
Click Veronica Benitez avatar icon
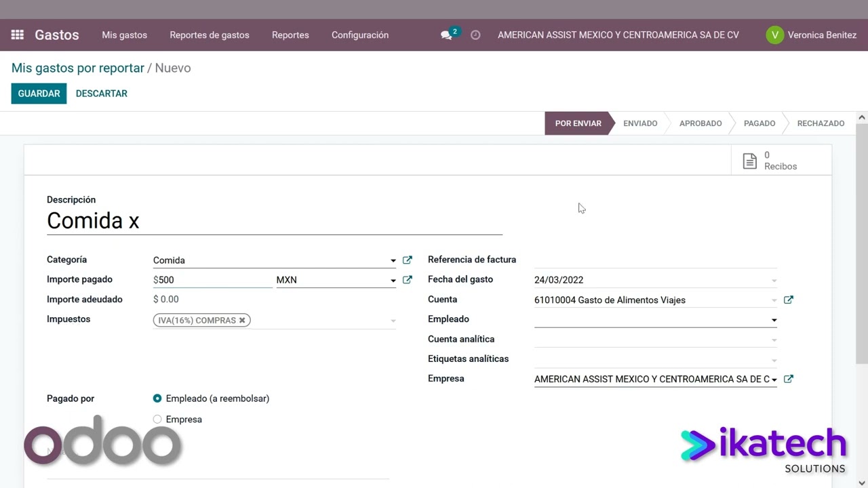(x=774, y=35)
